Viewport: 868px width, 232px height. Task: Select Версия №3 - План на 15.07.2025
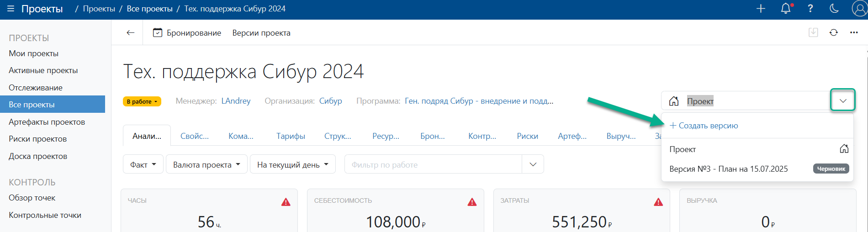pyautogui.click(x=729, y=169)
